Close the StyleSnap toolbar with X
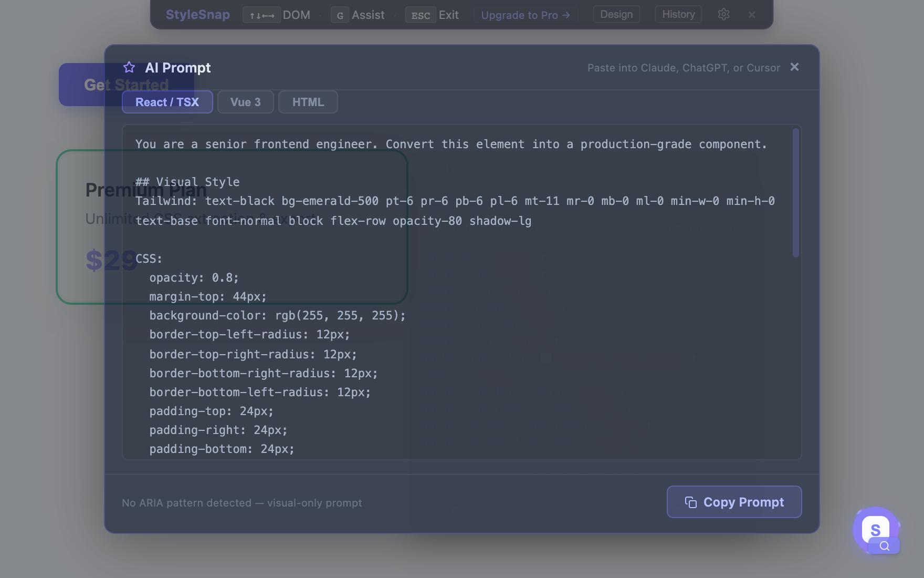 pos(752,15)
